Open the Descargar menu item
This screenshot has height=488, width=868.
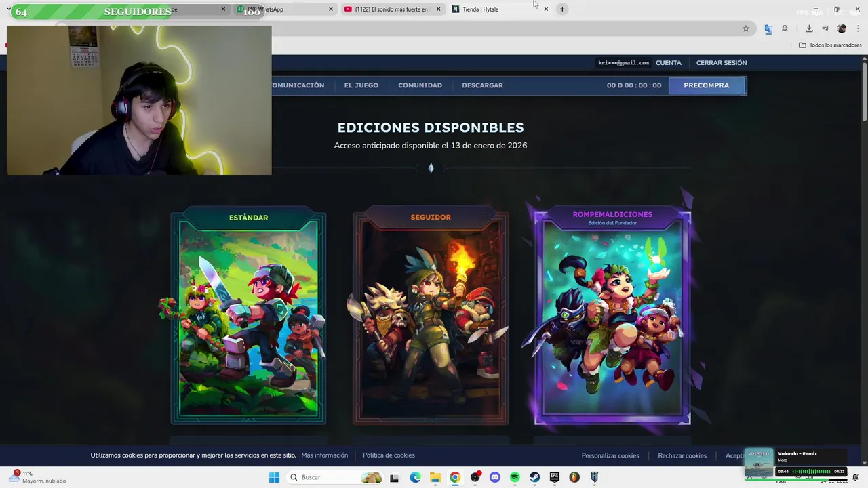coord(482,85)
